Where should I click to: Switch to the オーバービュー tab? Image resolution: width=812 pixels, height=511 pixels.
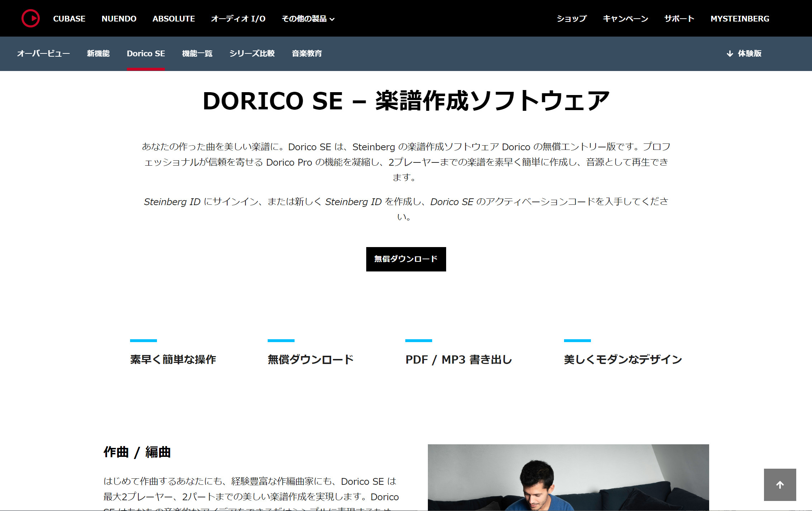click(43, 53)
